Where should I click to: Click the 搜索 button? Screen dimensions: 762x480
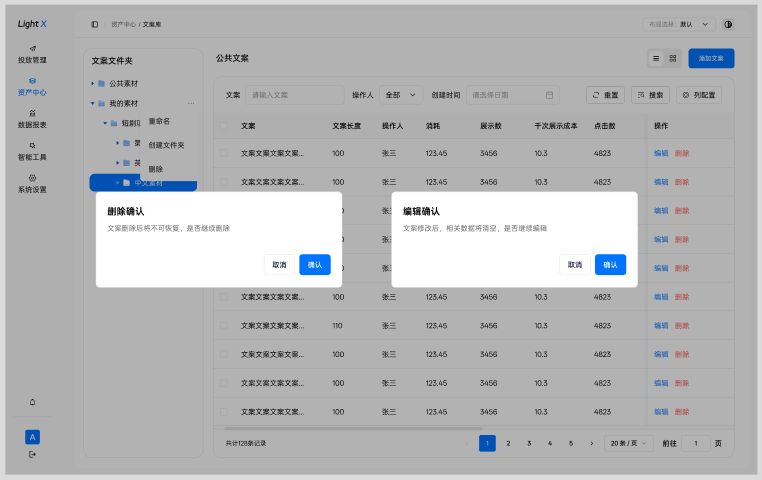click(650, 95)
